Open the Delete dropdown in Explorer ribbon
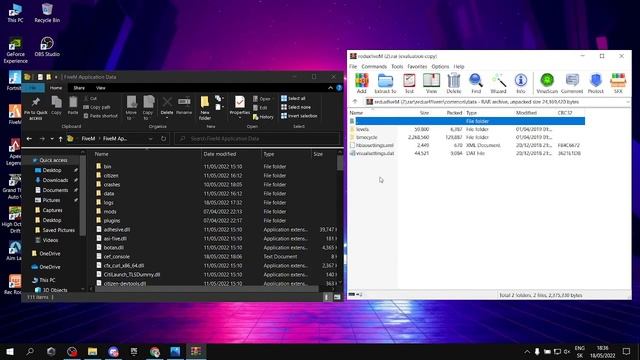This screenshot has width=640, height=360. (x=167, y=118)
